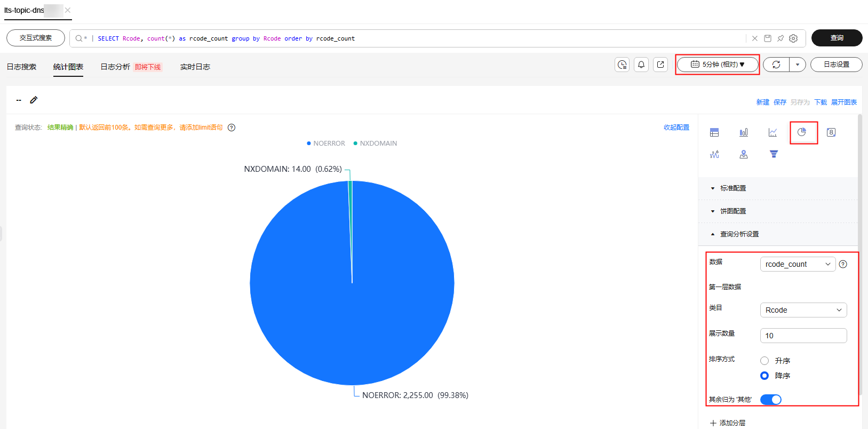Select the number chart type icon

click(x=831, y=132)
